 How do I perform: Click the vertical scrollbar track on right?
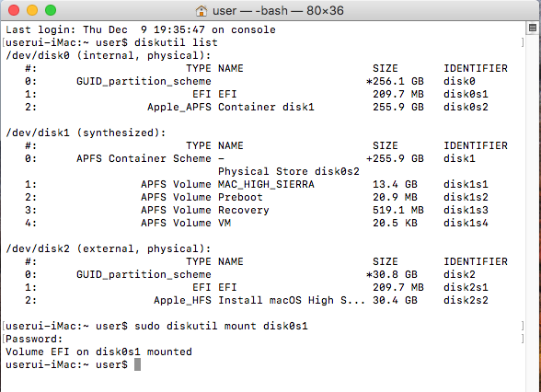click(x=533, y=213)
